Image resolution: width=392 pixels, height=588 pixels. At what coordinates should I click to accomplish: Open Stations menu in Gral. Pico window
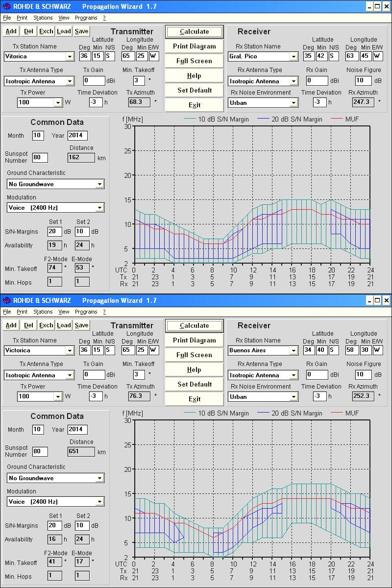point(43,18)
